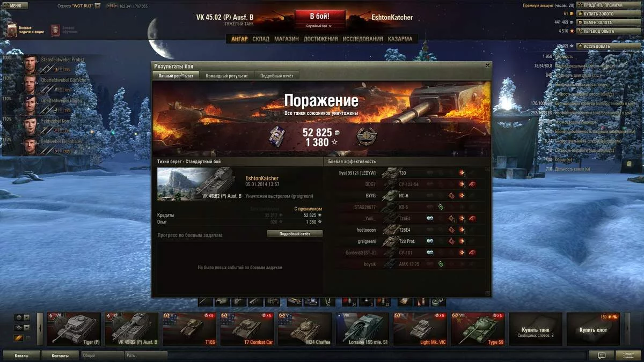This screenshot has height=362, width=644.
Task: Open Боевые задачи и акции icon
Action: 11,31
